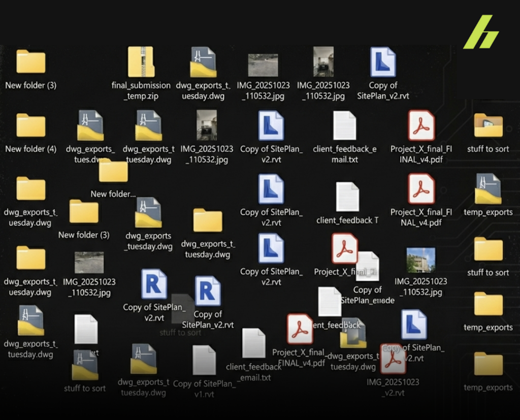Viewport: 520px width, 420px height.
Task: Open the topmost Project_X_final_FINAL_v4.pdf
Action: 421,126
